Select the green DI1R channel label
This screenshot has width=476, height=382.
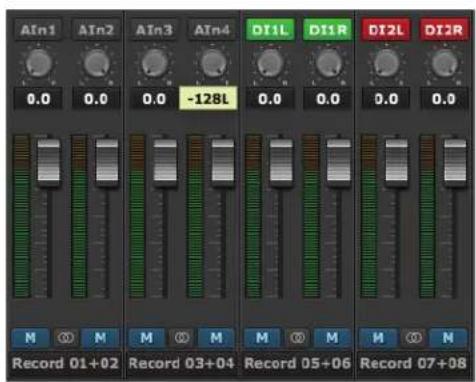pyautogui.click(x=328, y=30)
